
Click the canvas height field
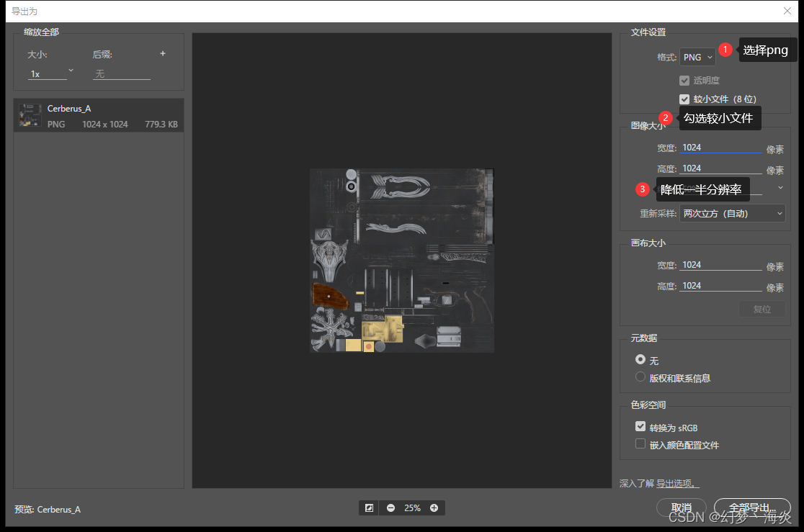721,286
